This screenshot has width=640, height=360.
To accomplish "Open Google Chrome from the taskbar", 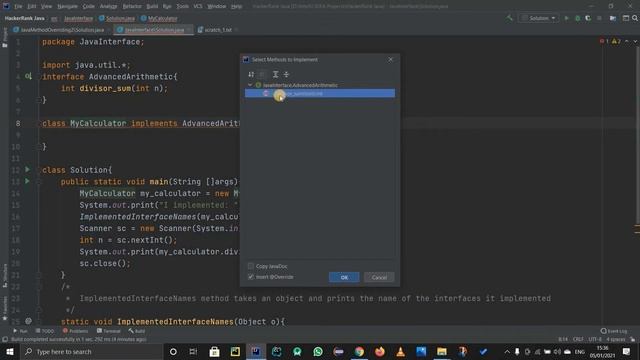I will 359,352.
